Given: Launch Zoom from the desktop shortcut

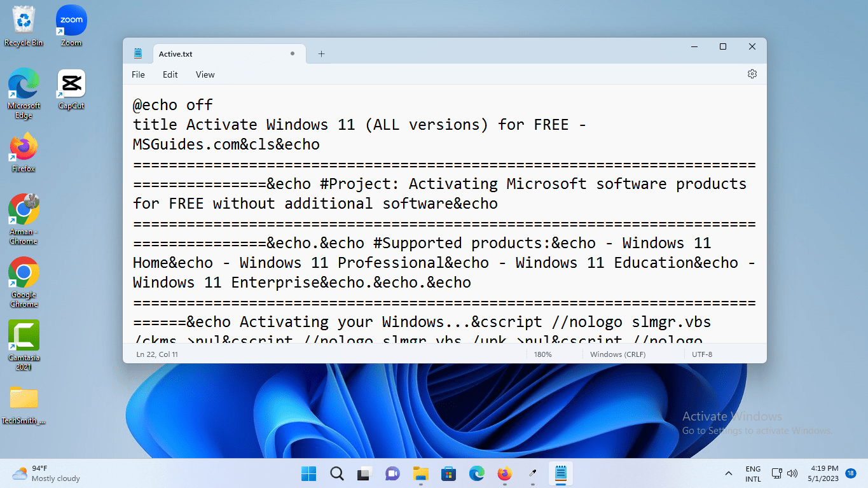Looking at the screenshot, I should [x=71, y=25].
